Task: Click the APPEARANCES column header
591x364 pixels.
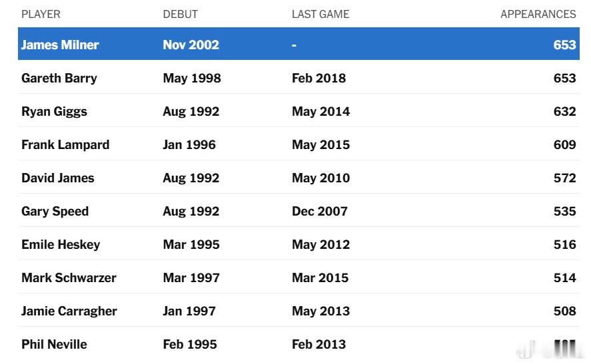Action: pyautogui.click(x=538, y=14)
